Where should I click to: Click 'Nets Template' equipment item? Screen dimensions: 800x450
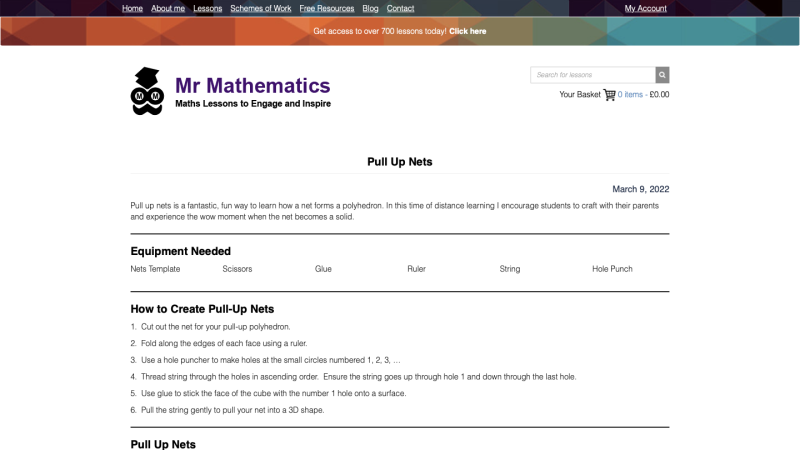tap(155, 269)
